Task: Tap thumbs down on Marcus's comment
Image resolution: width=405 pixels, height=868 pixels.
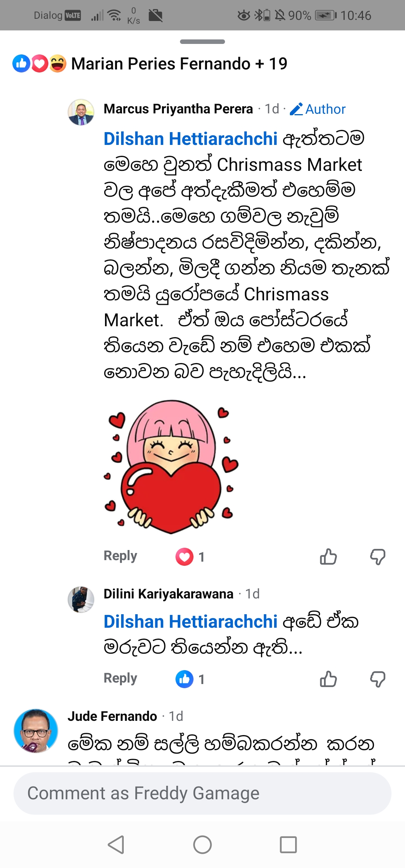Action: [x=378, y=556]
